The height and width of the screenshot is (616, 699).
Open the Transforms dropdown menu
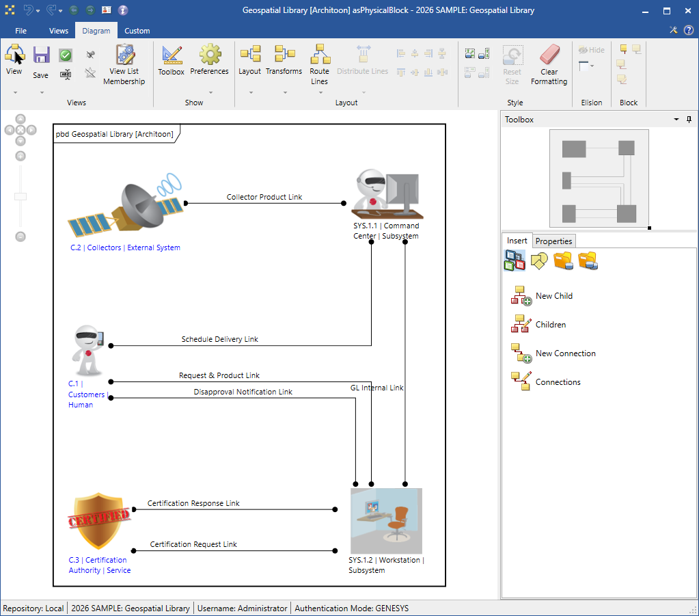tap(284, 92)
